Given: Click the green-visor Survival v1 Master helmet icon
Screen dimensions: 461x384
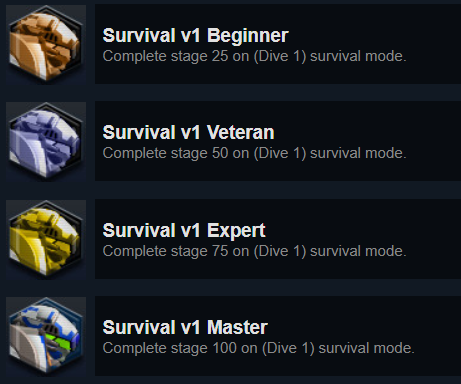Looking at the screenshot, I should tap(46, 337).
